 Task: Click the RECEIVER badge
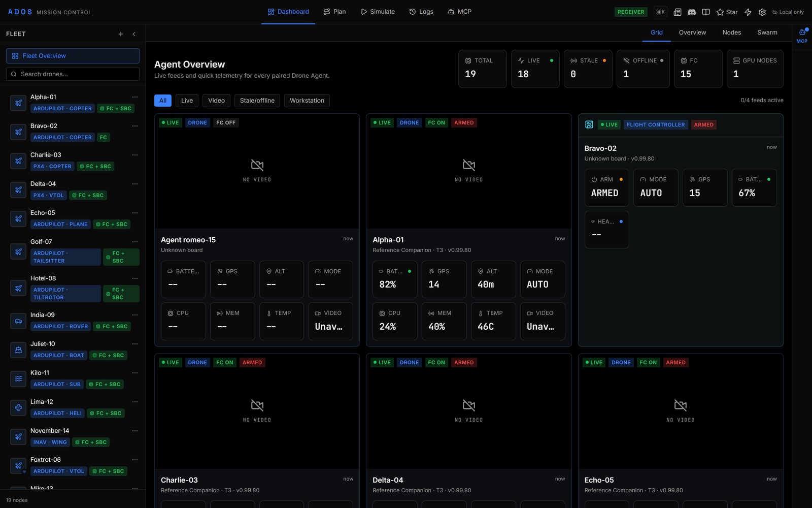click(631, 12)
